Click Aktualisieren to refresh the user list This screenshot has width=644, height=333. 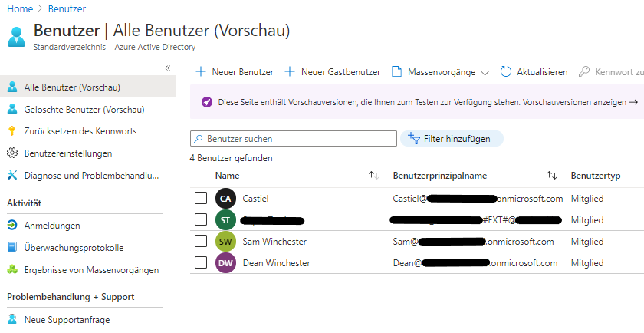534,72
